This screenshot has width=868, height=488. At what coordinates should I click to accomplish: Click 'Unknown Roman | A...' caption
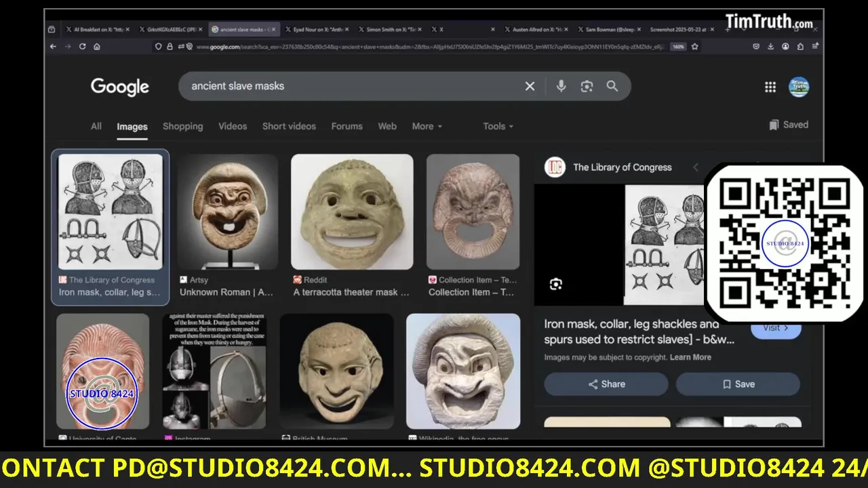[226, 292]
